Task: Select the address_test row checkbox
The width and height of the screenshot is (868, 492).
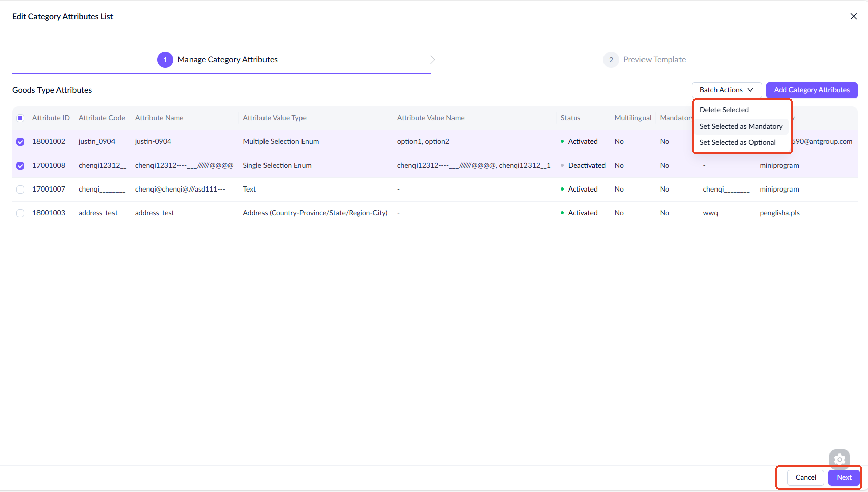Action: point(20,213)
